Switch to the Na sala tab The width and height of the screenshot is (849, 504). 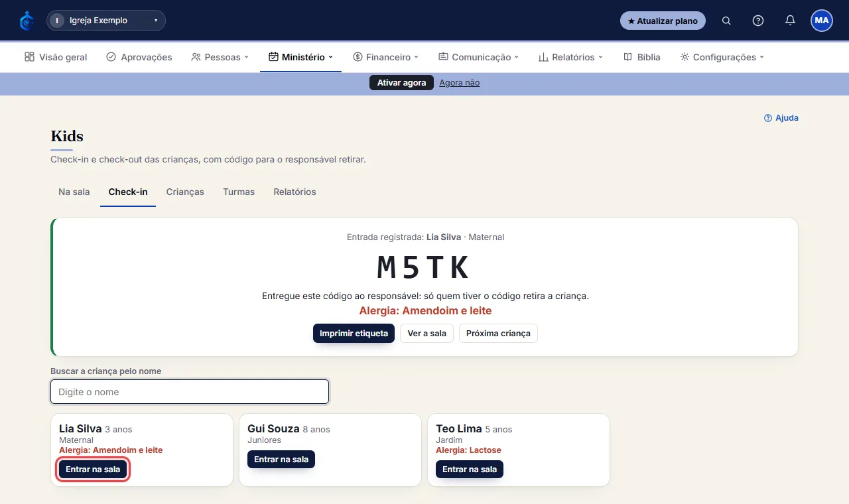pyautogui.click(x=74, y=192)
